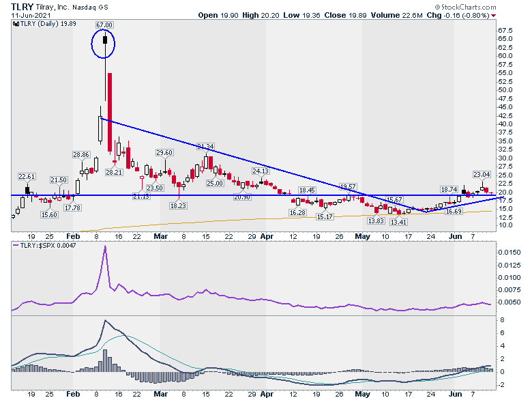532x400 pixels.
Task: Click the 23.50 price label
Action: 155,188
